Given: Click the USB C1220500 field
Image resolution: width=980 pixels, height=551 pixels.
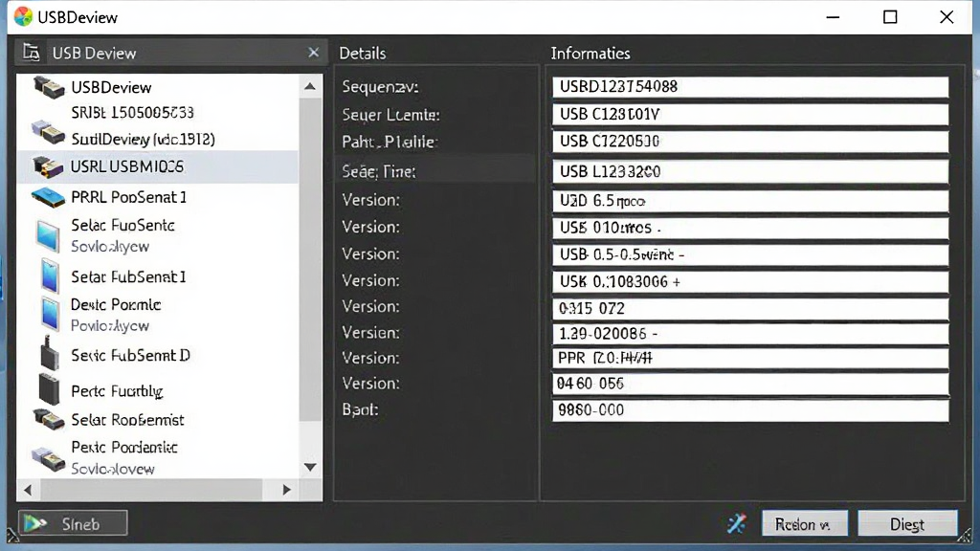Looking at the screenshot, I should tap(750, 142).
